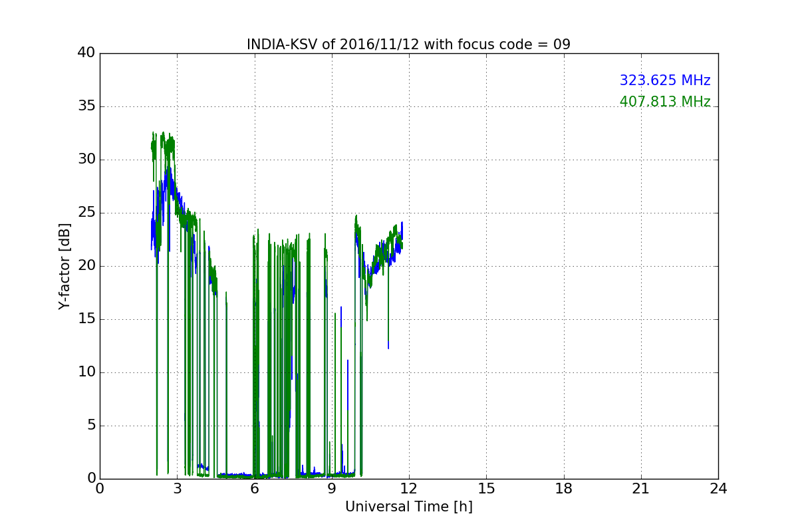The width and height of the screenshot is (798, 532).
Task: Click the x-axis tick label 24
Action: pyautogui.click(x=718, y=488)
